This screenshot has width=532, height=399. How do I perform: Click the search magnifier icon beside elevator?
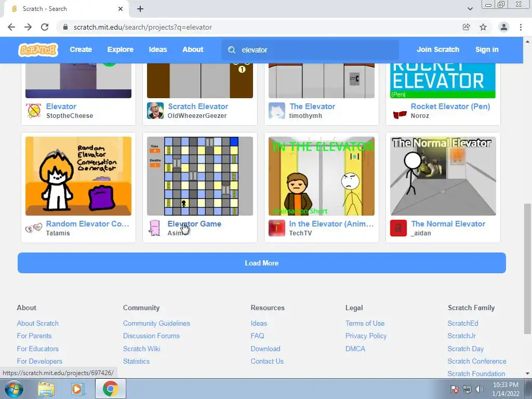(x=232, y=50)
